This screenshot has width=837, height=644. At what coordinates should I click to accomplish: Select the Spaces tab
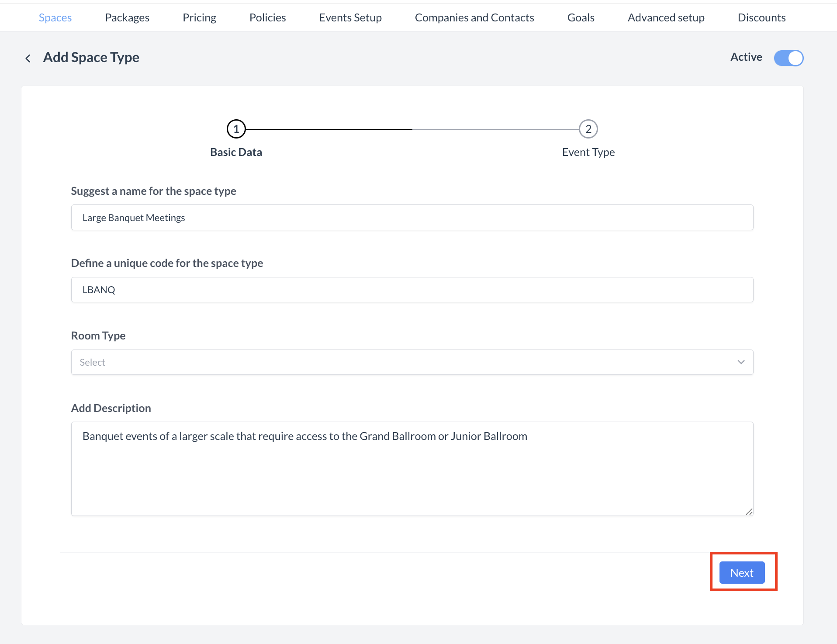[55, 17]
